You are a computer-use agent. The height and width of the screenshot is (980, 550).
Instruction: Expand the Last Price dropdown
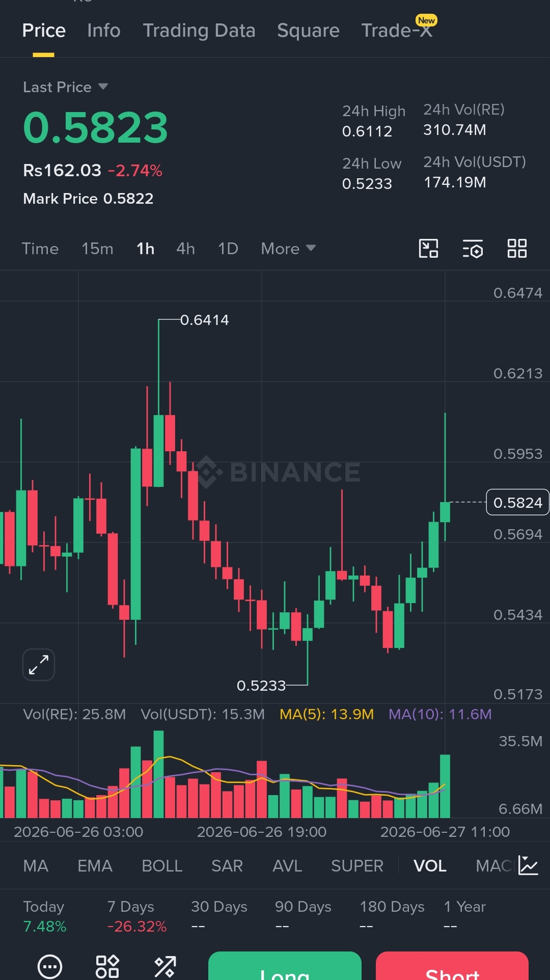(x=66, y=87)
